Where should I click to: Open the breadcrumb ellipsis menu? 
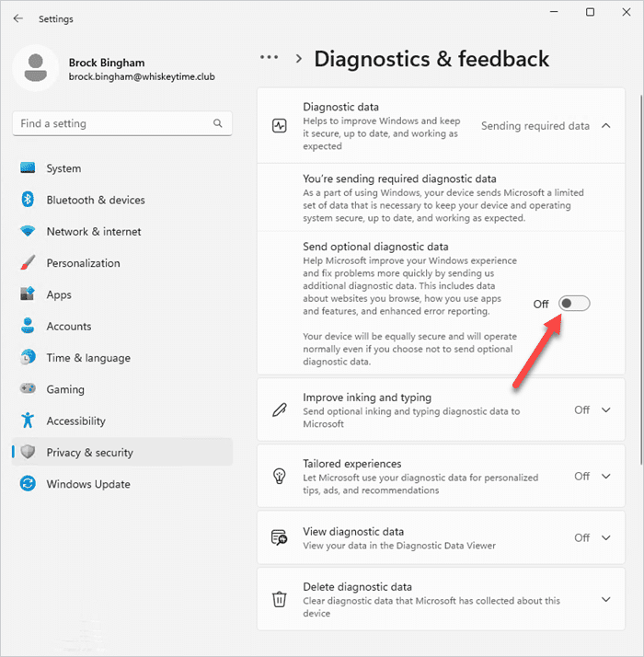[269, 57]
